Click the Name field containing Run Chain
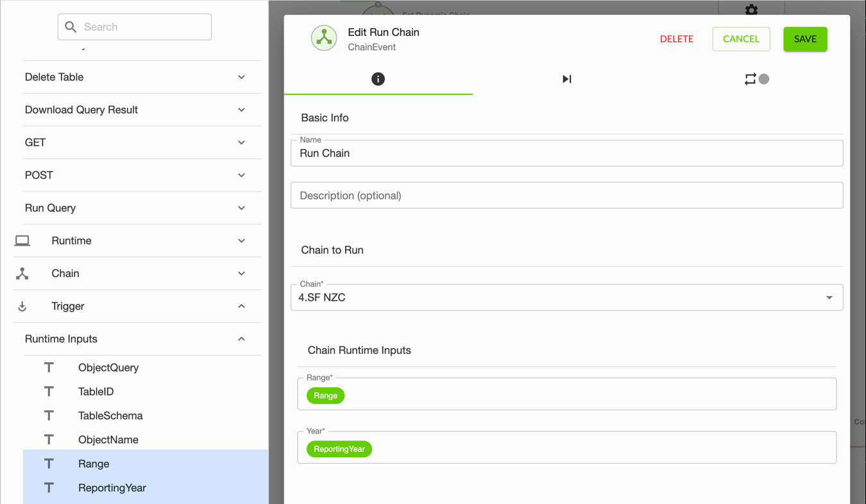Screen dimensions: 866x504 [566, 153]
